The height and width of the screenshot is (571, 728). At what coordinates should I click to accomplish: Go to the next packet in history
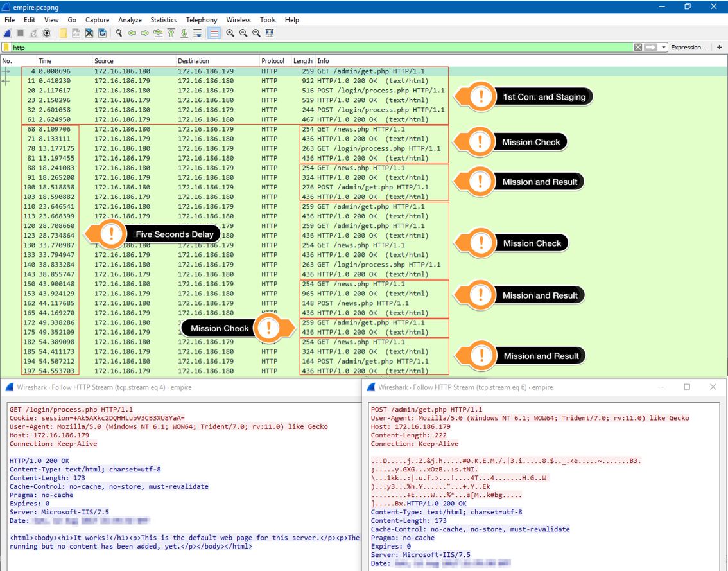(x=145, y=33)
